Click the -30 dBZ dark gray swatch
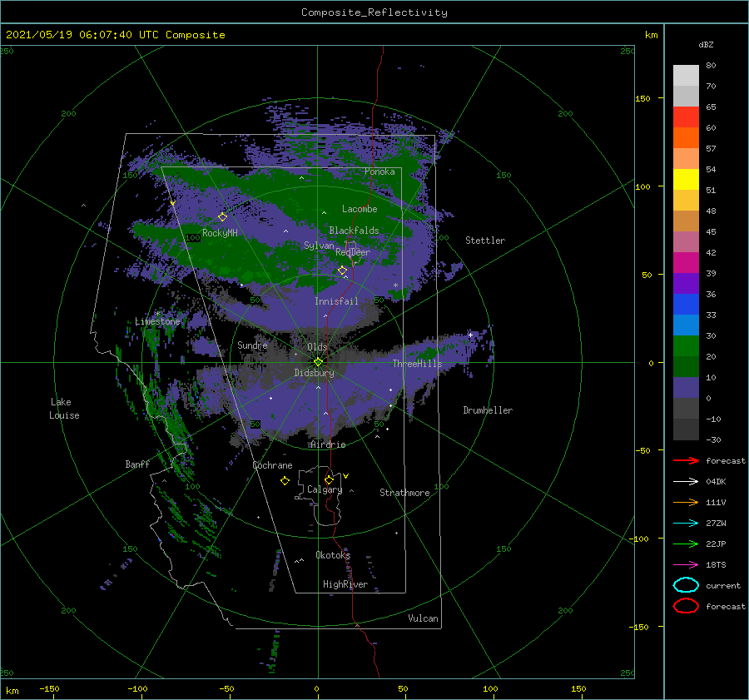 coord(686,429)
